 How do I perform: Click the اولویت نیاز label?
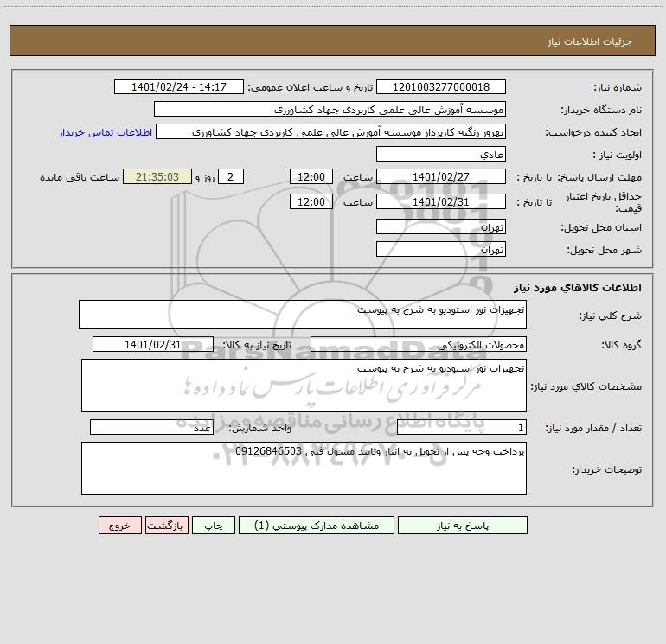click(x=618, y=155)
